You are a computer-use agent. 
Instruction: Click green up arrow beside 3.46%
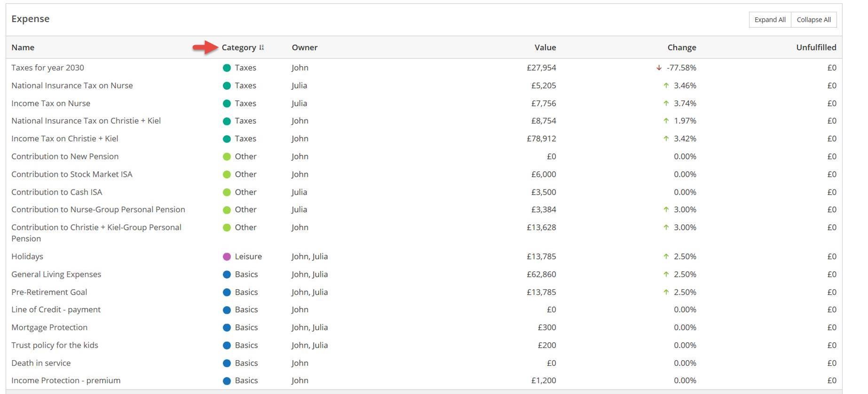point(666,86)
